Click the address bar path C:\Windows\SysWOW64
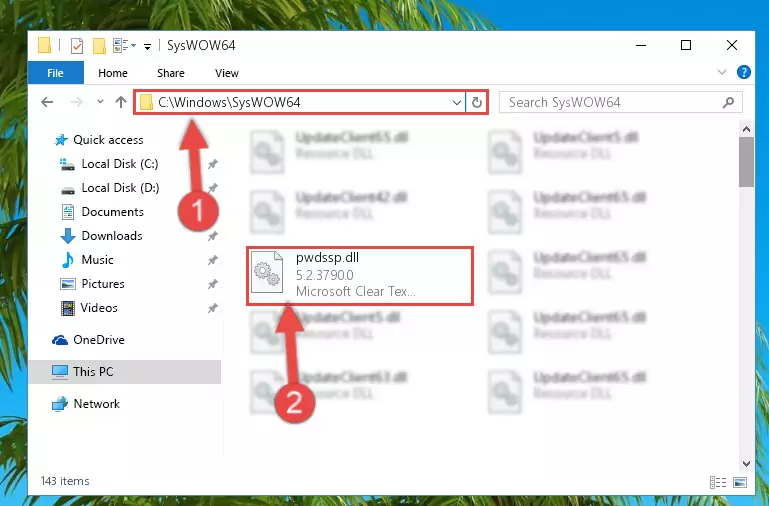The height and width of the screenshot is (506, 769). tap(229, 102)
